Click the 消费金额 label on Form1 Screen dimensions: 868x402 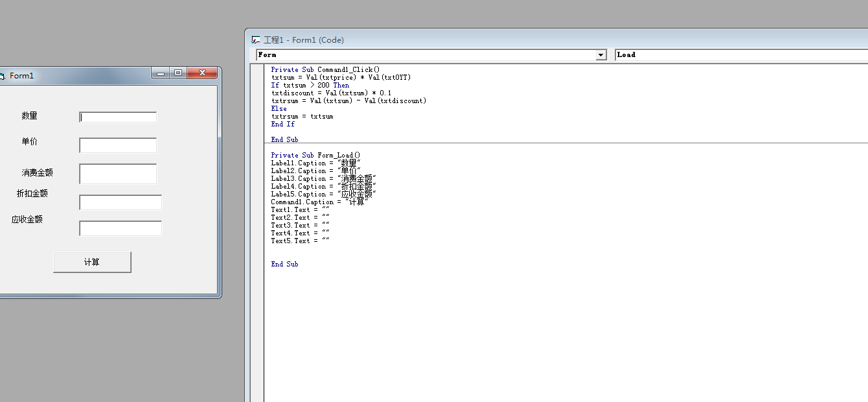pyautogui.click(x=38, y=172)
